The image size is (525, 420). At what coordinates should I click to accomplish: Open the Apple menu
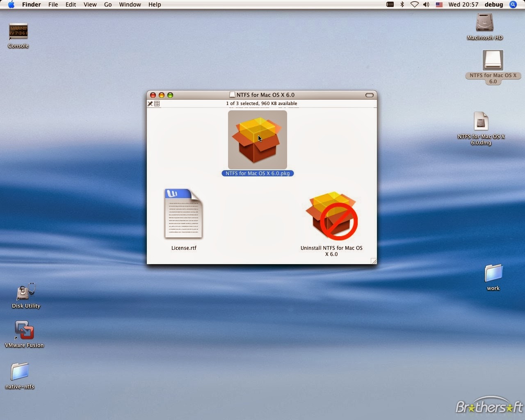pyautogui.click(x=11, y=5)
